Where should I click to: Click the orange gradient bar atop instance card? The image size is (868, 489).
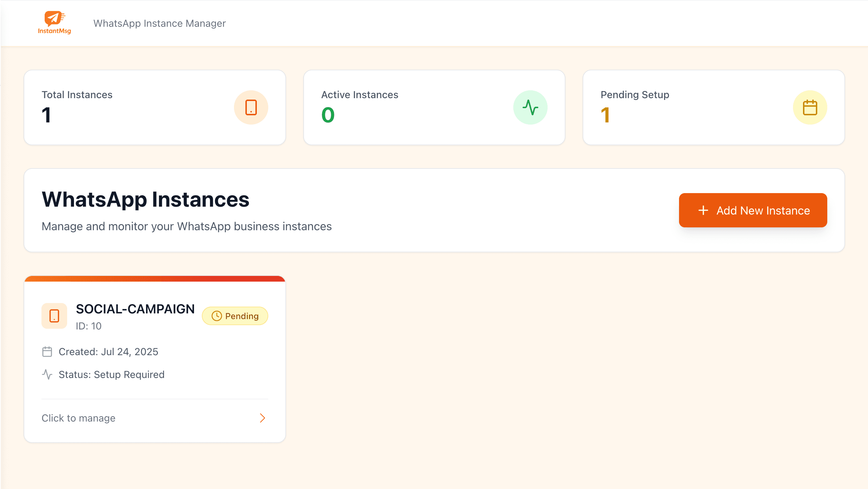pyautogui.click(x=155, y=279)
